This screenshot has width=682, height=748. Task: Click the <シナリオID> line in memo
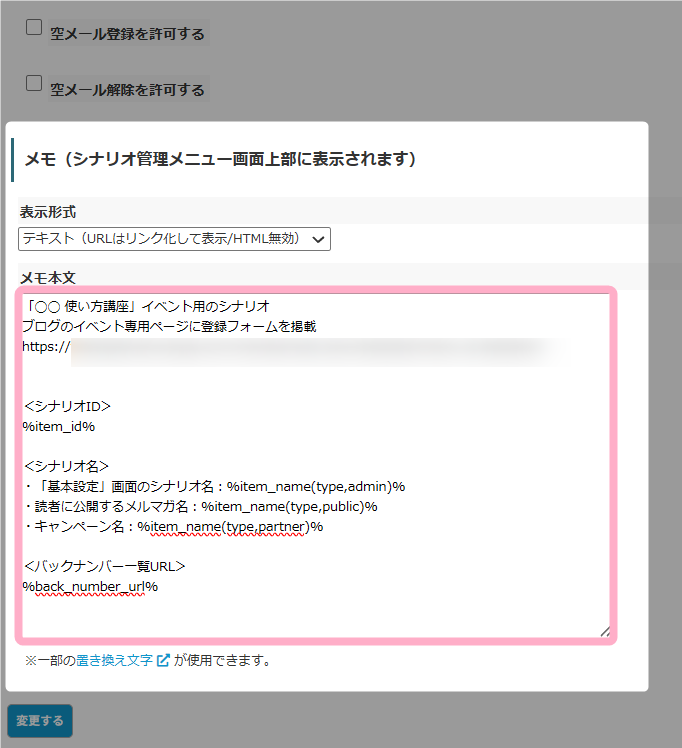pos(67,406)
